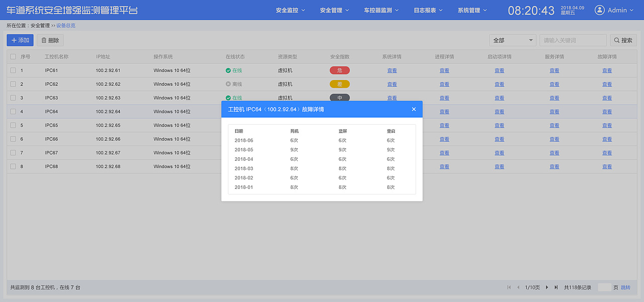Click the 08:20:43 clock display
644x302 pixels.
click(x=531, y=11)
